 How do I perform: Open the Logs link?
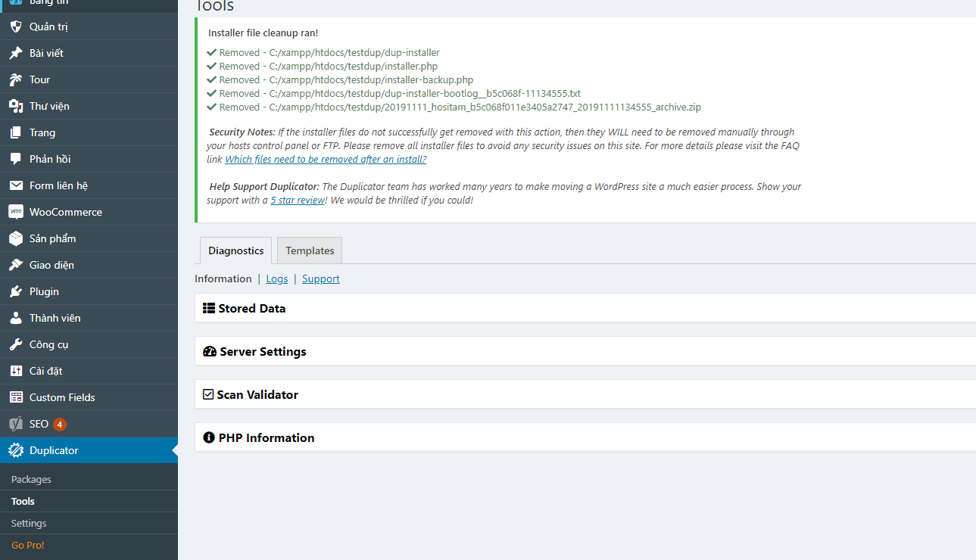[277, 278]
